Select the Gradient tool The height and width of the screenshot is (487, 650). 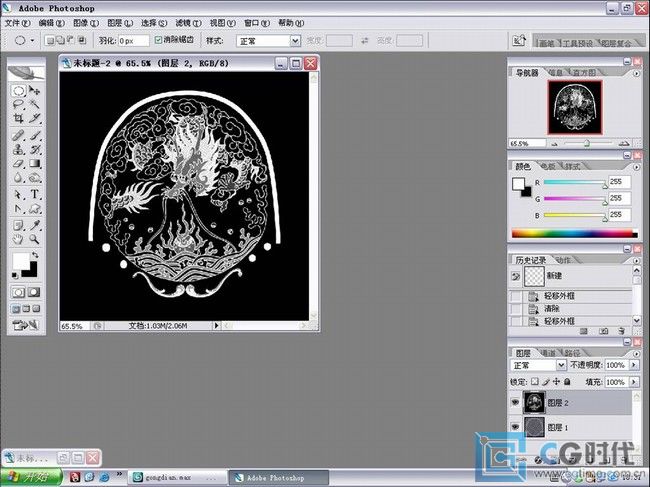[x=35, y=164]
